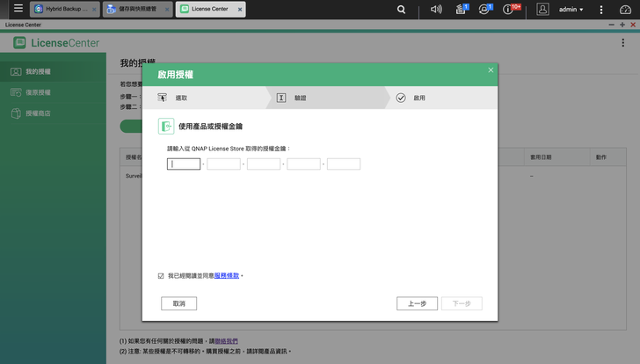Open background tasks icon with badge
The image size is (640, 364).
[x=462, y=10]
